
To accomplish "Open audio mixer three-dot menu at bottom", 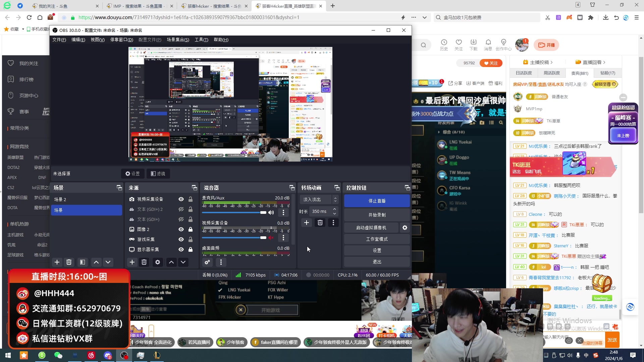I will pyautogui.click(x=221, y=262).
